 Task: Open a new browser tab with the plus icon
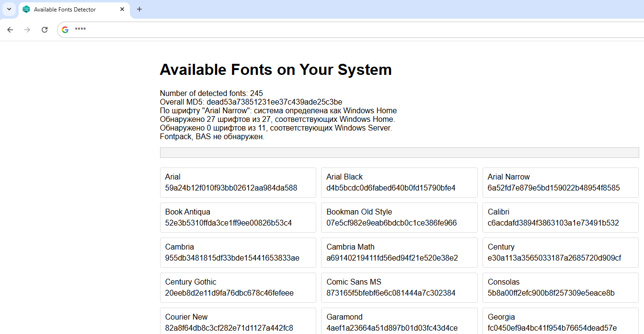139,9
